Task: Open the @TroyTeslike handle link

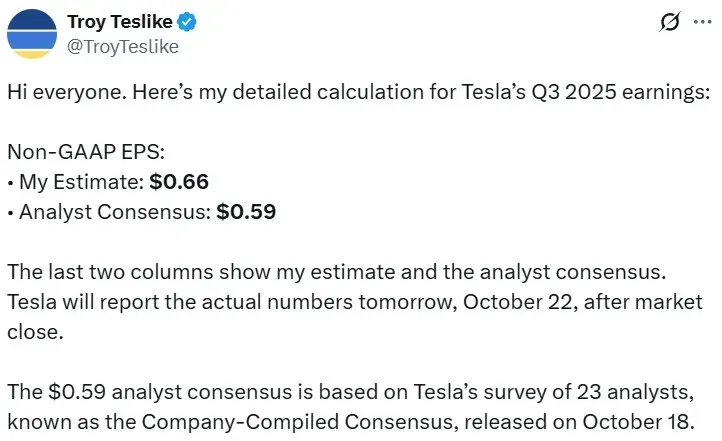Action: pyautogui.click(x=121, y=45)
